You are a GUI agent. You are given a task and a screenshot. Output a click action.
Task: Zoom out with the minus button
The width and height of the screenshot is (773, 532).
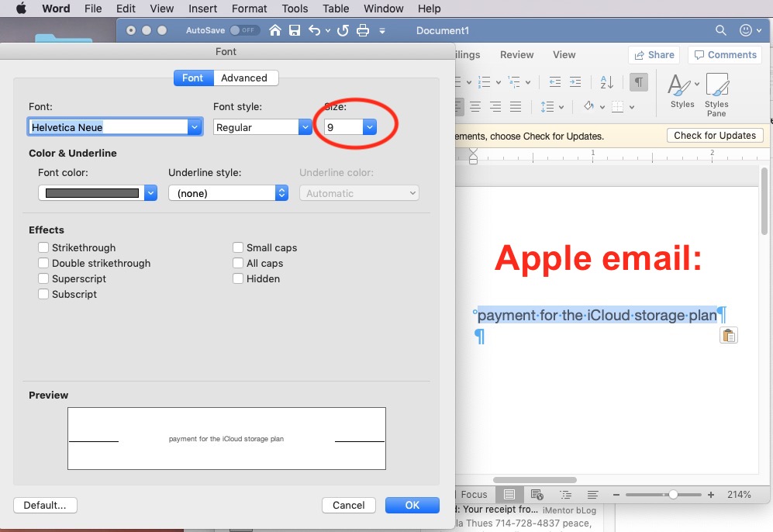click(616, 495)
